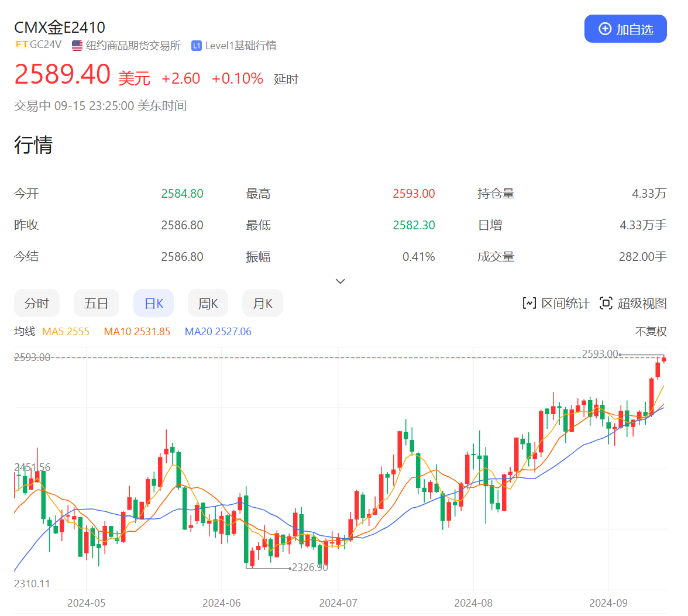Switch to 五日 chart tab

(96, 303)
